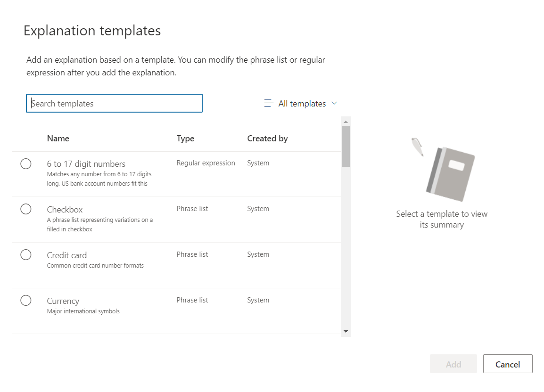This screenshot has height=392, width=544.
Task: Choose the Checkbox template radio button
Action: tap(26, 209)
